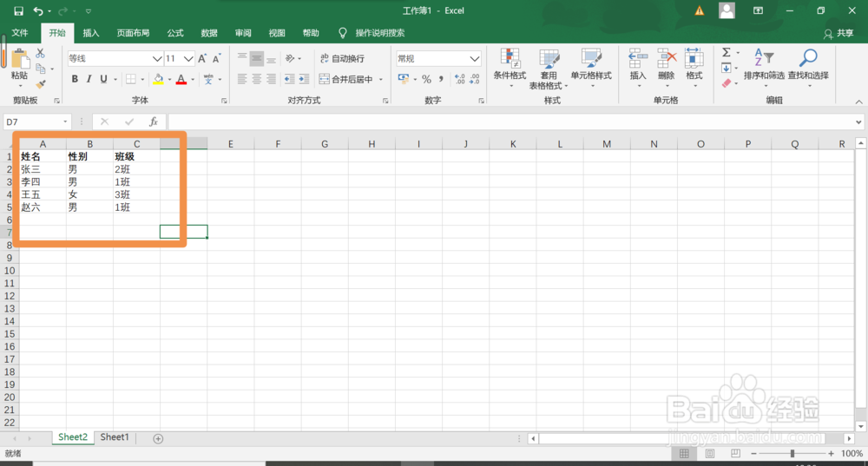Click the percent style icon
The image size is (868, 466).
coord(426,79)
